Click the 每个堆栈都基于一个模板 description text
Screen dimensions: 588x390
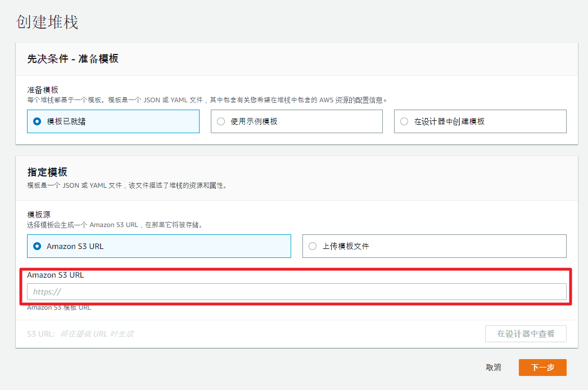pos(207,100)
